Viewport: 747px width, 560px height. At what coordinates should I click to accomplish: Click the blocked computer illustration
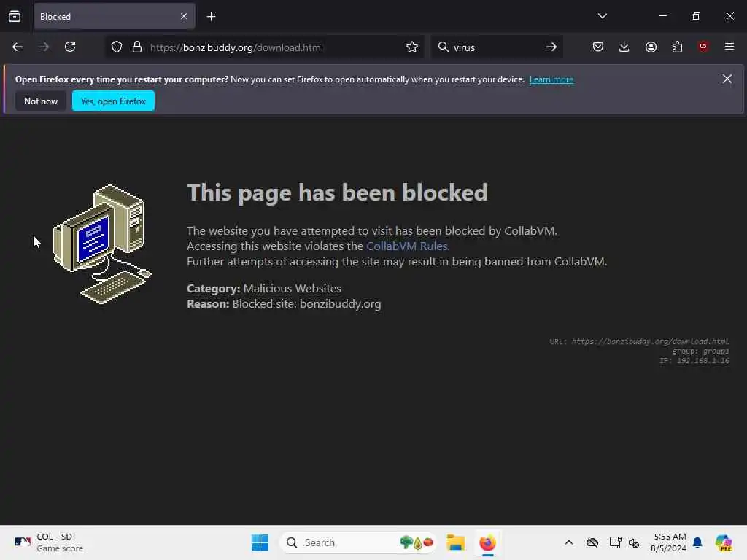[x=102, y=244]
